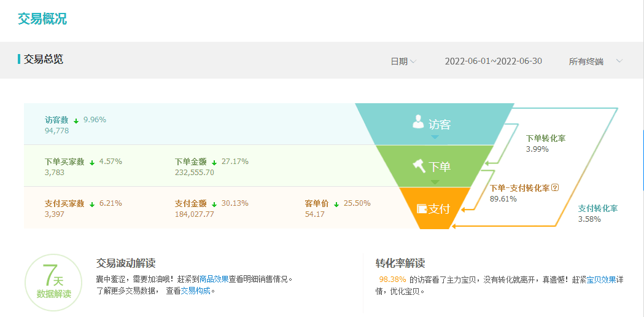Open help icon beside 下单-支付转化率
Image resolution: width=644 pixels, height=317 pixels.
555,188
